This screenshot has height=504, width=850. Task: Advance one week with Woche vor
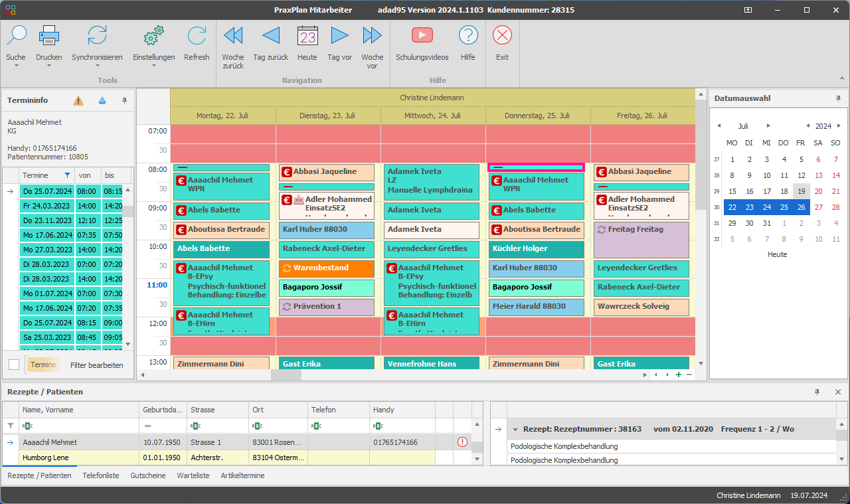[x=372, y=35]
